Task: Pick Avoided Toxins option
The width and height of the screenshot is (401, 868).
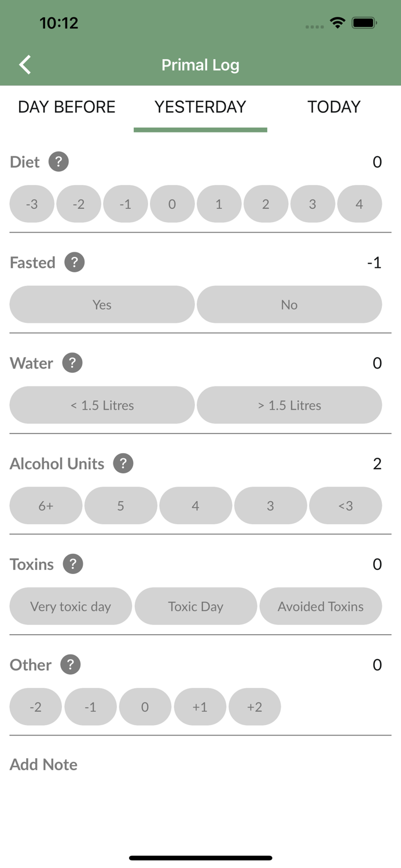Action: click(321, 606)
